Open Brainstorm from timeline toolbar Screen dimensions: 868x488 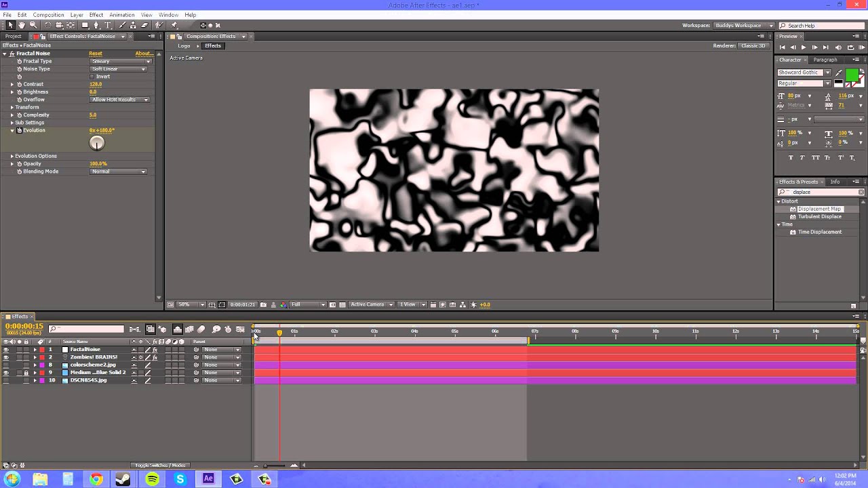click(x=216, y=329)
